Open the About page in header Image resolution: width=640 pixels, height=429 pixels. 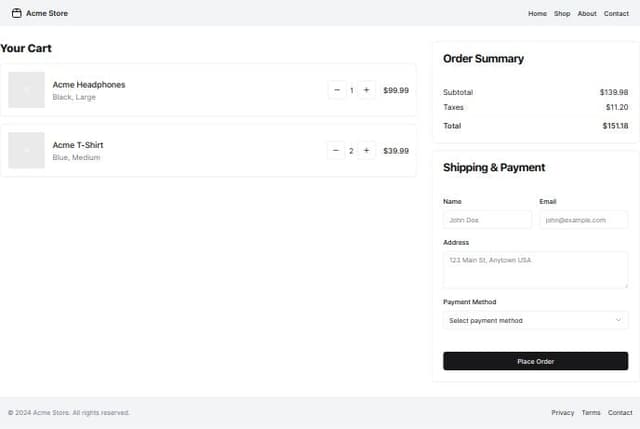(x=587, y=14)
